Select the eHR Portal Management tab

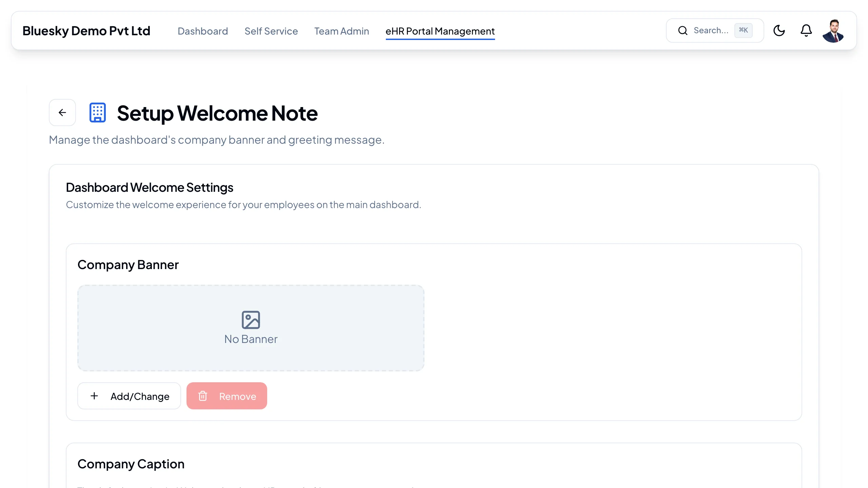click(440, 31)
